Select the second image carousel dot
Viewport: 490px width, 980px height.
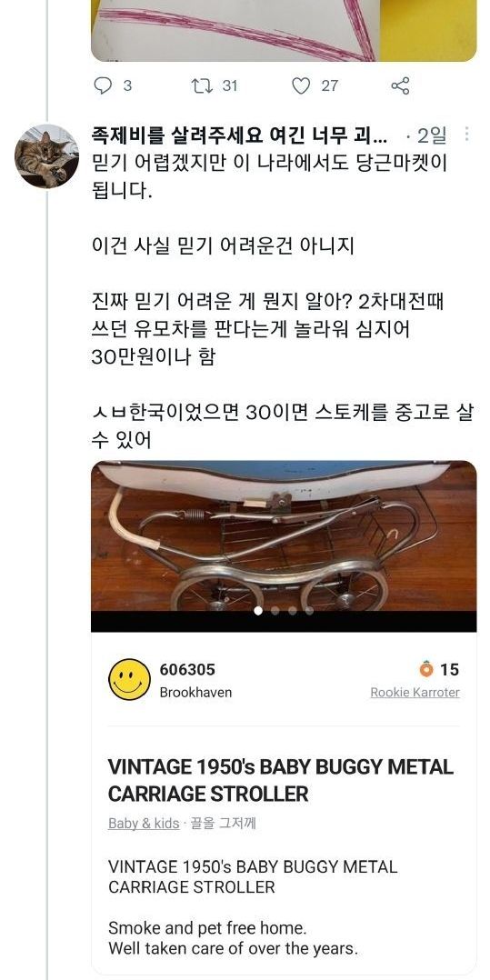click(x=275, y=611)
